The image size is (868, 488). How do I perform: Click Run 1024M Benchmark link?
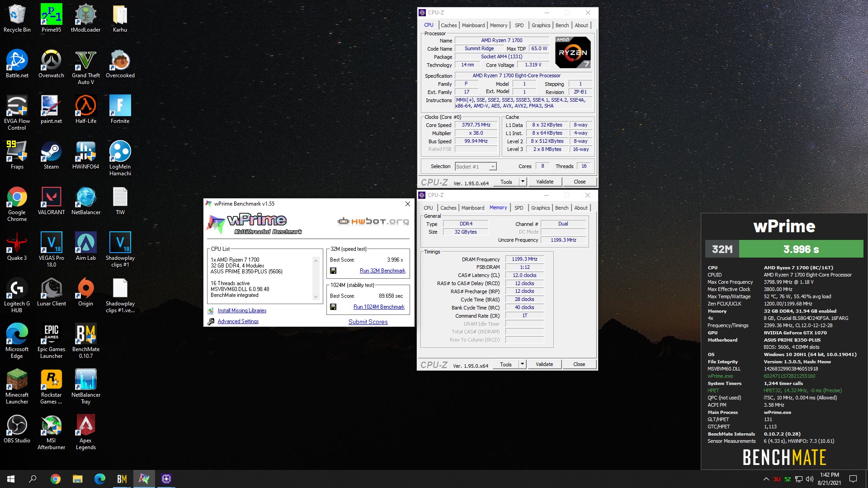[379, 307]
